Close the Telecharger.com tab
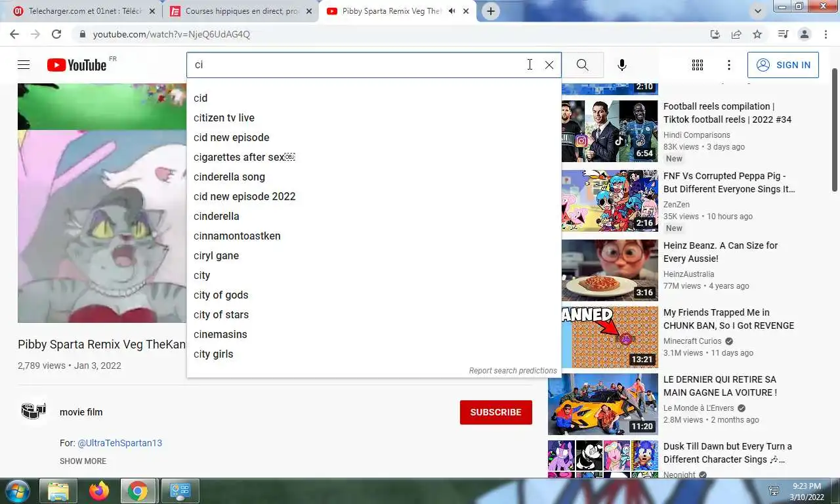Screen dimensions: 840x504 click(152, 11)
